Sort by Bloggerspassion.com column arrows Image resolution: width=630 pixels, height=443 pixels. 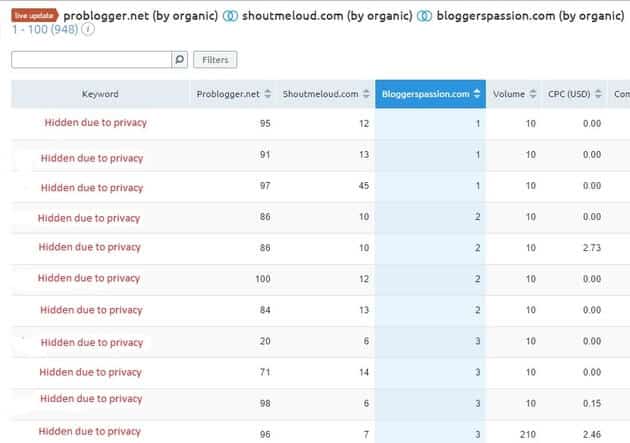pyautogui.click(x=477, y=94)
